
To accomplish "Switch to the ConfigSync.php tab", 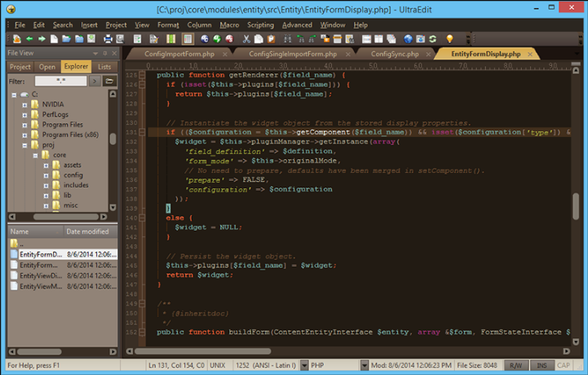I will coord(394,54).
